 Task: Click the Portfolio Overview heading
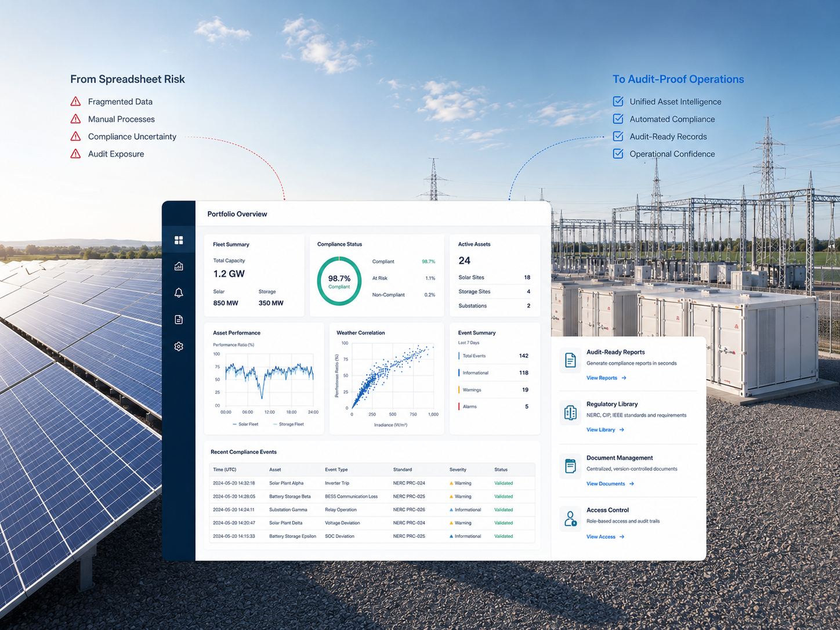237,214
